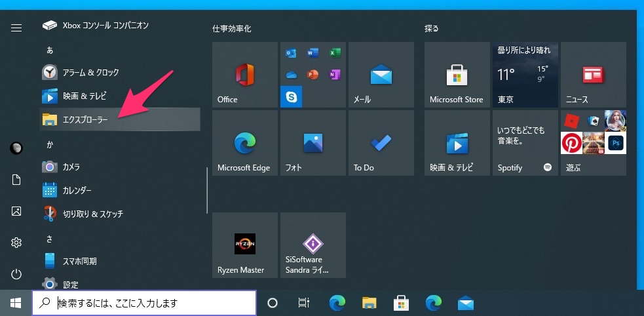This screenshot has height=316, width=644.
Task: Open the user account avatar on the Start rail
Action: pos(16,148)
